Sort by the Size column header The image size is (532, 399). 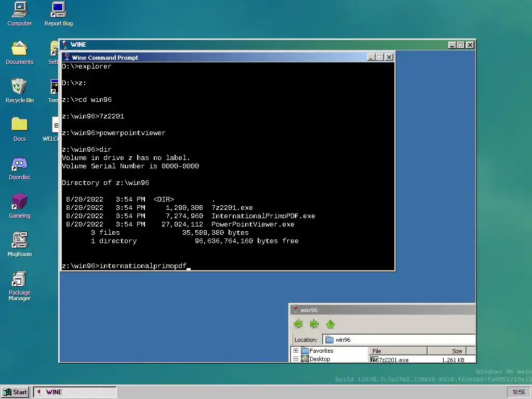click(447, 351)
